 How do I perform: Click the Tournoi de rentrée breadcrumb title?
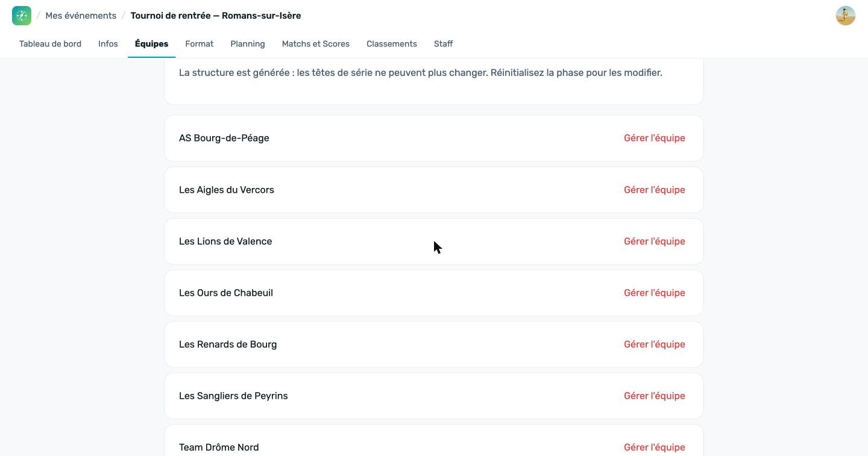pyautogui.click(x=216, y=16)
